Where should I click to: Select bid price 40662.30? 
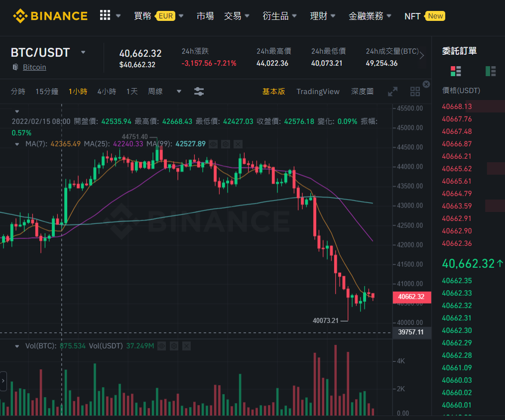pos(457,330)
